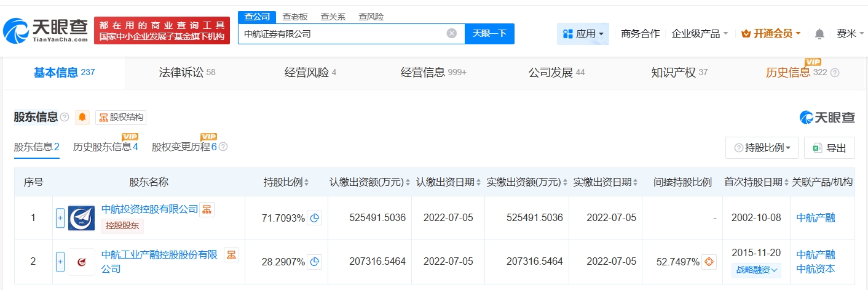868x290 pixels.
Task: Click into the company search input field
Action: tap(341, 34)
